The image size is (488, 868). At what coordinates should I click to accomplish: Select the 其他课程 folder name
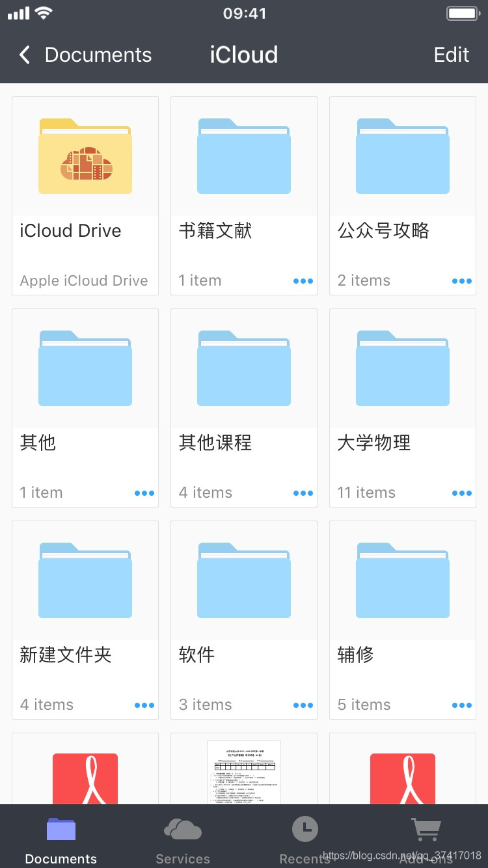click(215, 443)
